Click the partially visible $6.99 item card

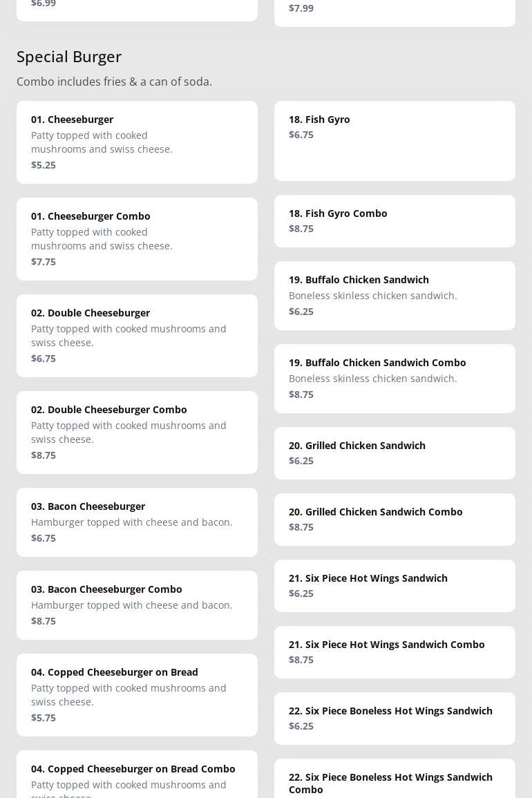coord(137,8)
